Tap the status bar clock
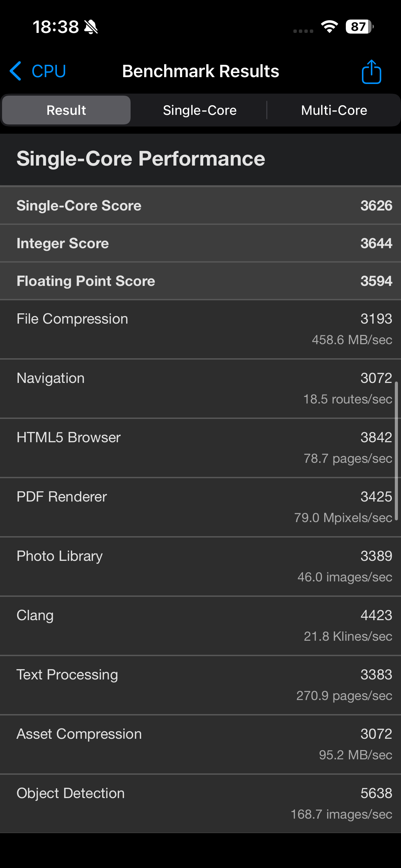Viewport: 401px width, 868px height. coord(56,27)
